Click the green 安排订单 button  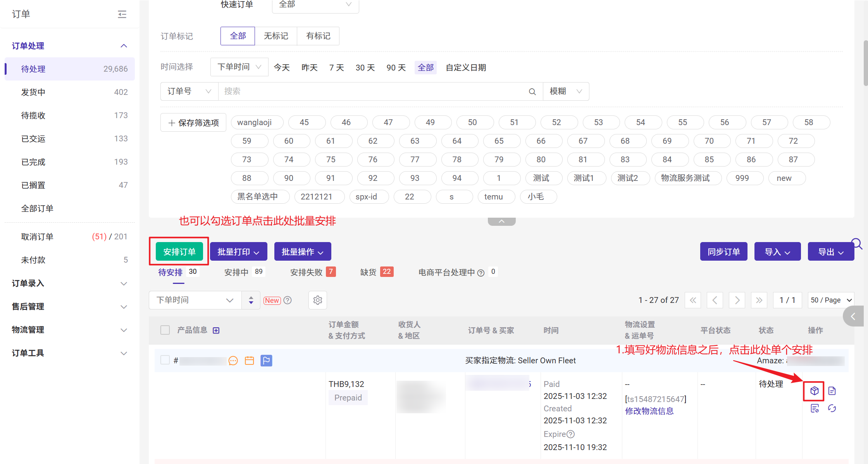[x=179, y=252]
